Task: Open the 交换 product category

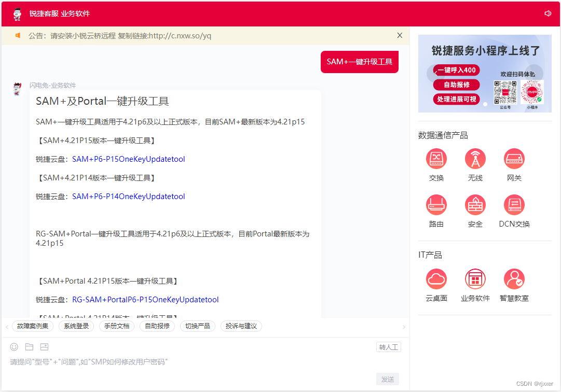Action: (436, 165)
